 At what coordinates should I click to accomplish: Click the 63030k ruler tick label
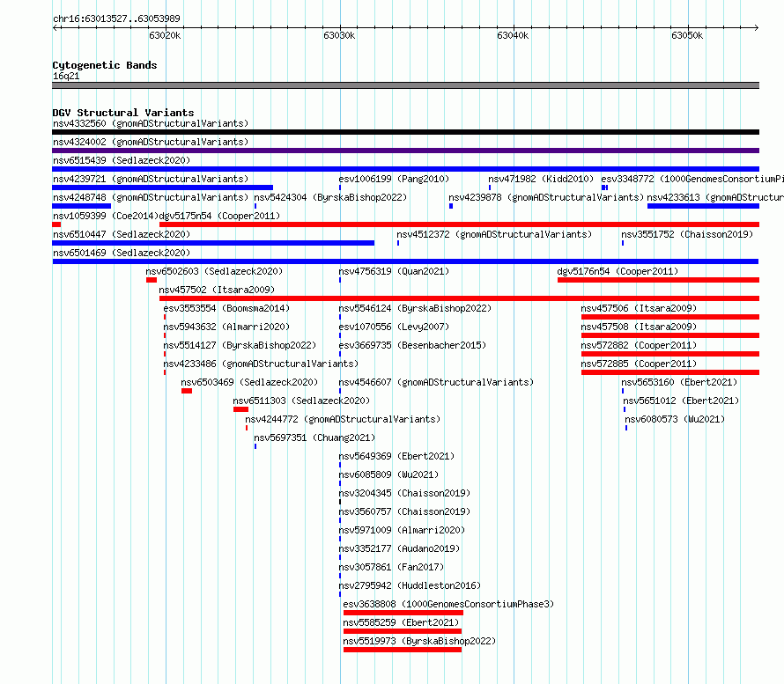339,35
